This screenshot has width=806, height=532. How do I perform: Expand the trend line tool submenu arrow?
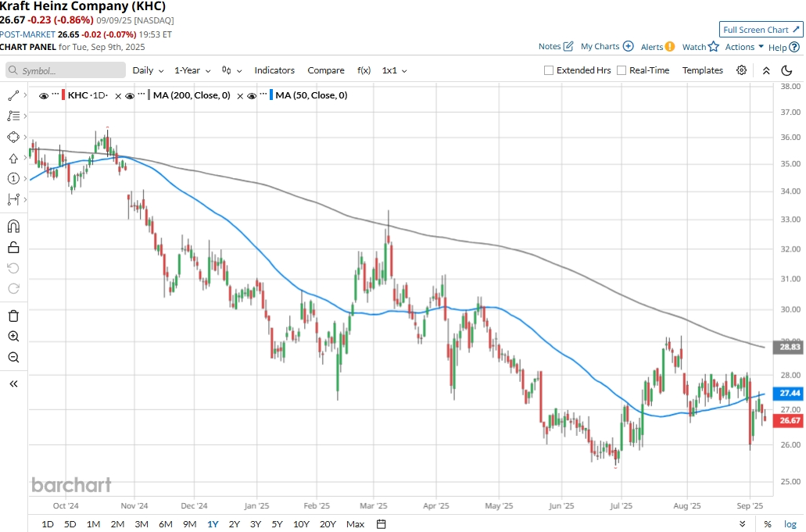coord(25,95)
